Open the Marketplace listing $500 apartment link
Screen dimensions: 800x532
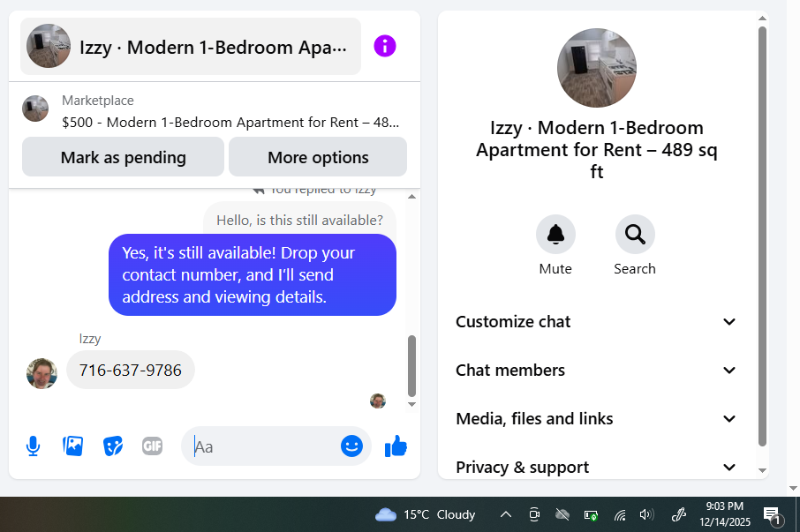[x=230, y=123]
